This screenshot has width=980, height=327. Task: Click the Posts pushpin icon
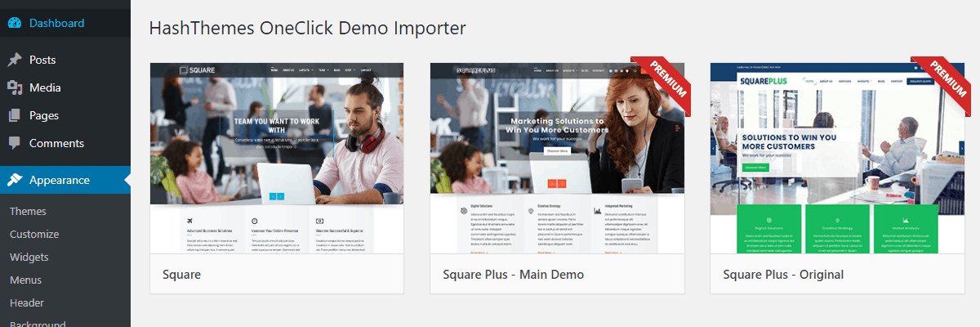15,60
